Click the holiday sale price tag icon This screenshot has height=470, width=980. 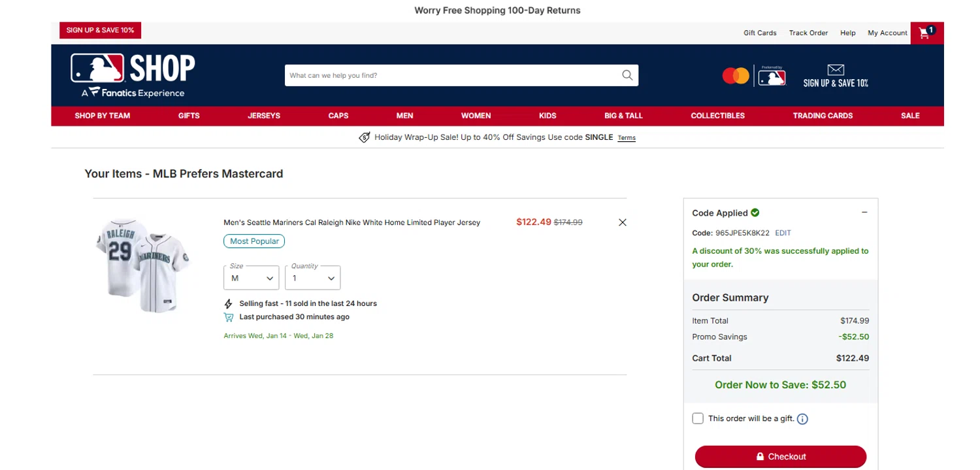365,137
